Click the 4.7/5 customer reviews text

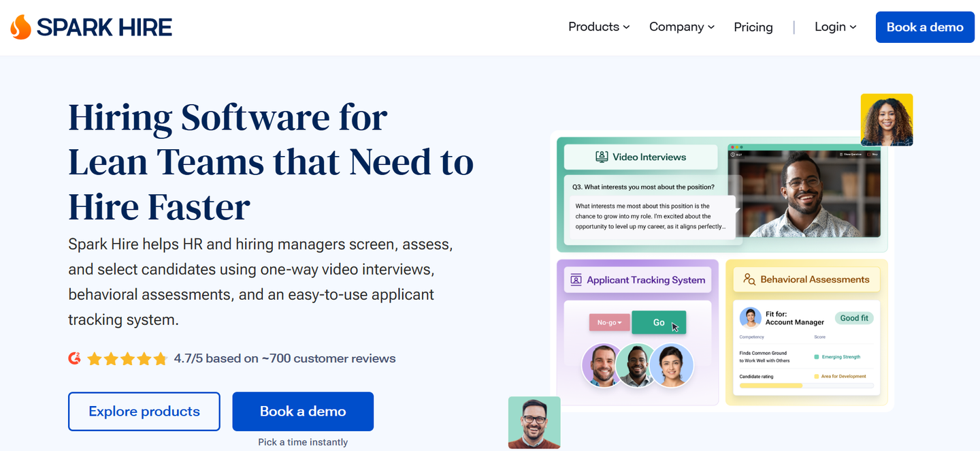click(x=284, y=358)
